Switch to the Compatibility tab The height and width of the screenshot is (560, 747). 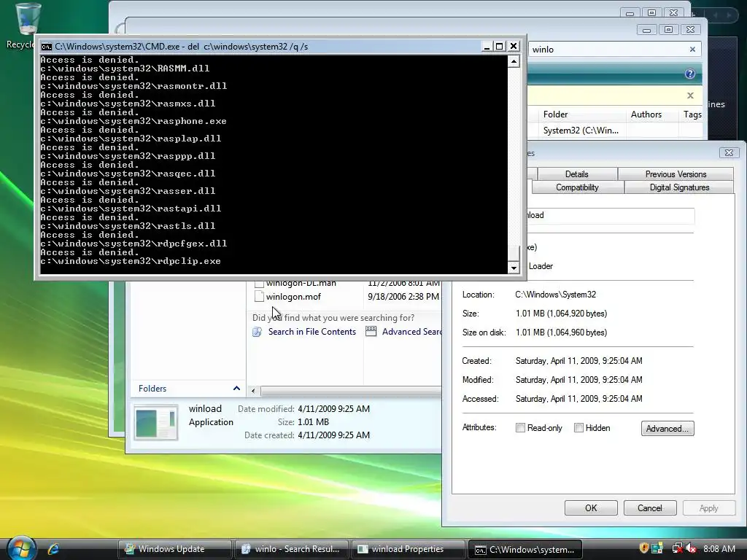point(577,187)
